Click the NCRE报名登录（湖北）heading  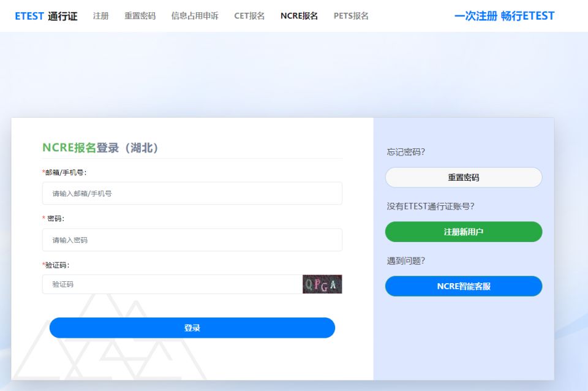coord(100,148)
